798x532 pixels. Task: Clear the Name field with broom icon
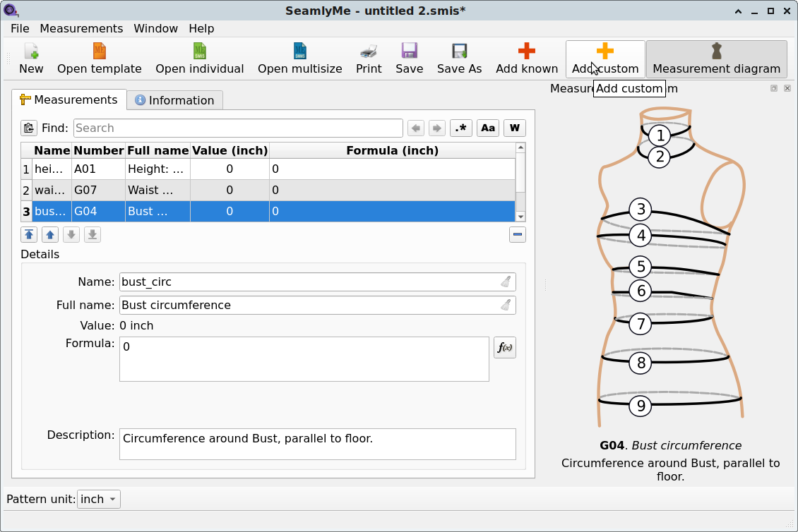(506, 282)
